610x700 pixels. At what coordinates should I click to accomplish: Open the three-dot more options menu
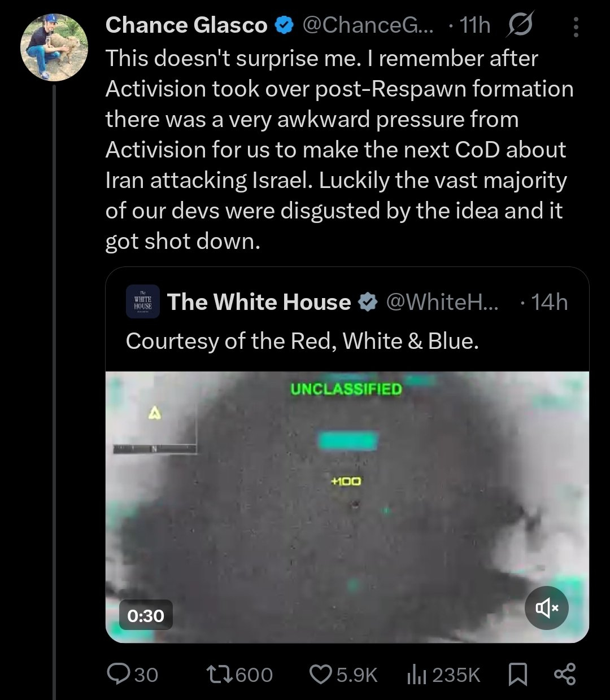click(576, 27)
